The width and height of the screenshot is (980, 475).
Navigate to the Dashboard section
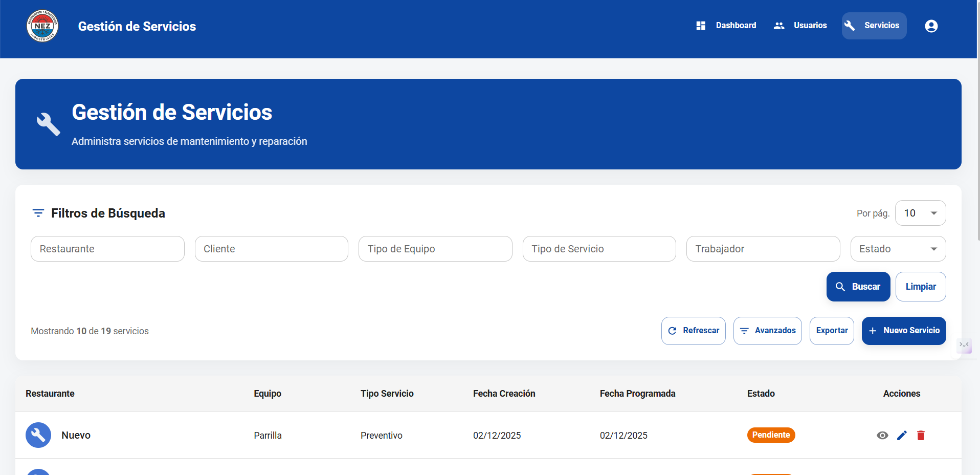tap(736, 25)
